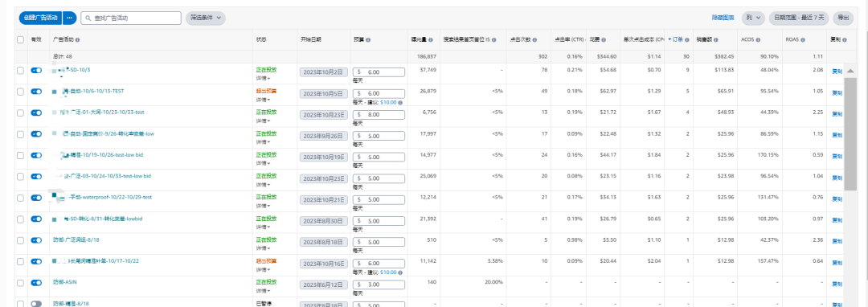Click the 导出 export button
The height and width of the screenshot is (307, 868).
tap(843, 18)
